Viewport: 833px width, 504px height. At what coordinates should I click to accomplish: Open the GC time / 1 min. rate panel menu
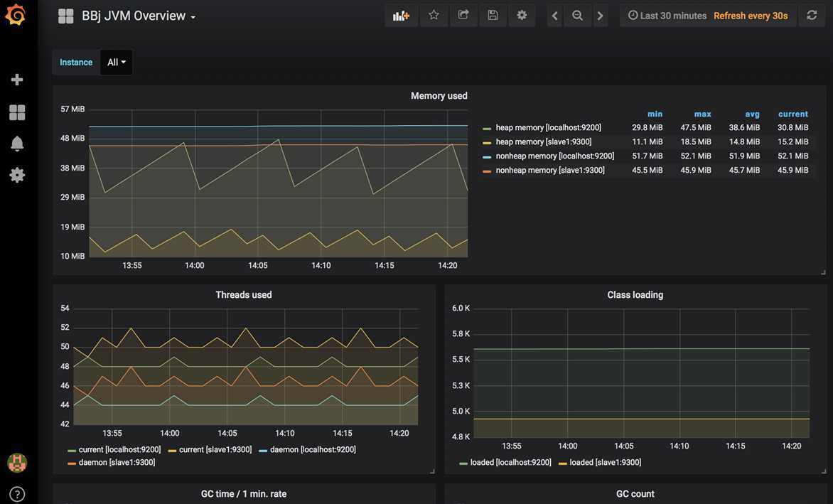click(243, 494)
